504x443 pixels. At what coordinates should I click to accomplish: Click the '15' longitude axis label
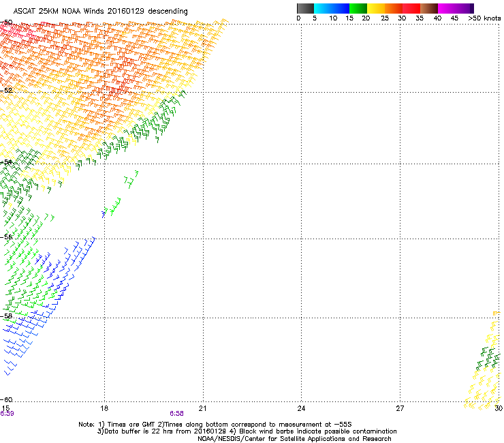pyautogui.click(x=5, y=408)
